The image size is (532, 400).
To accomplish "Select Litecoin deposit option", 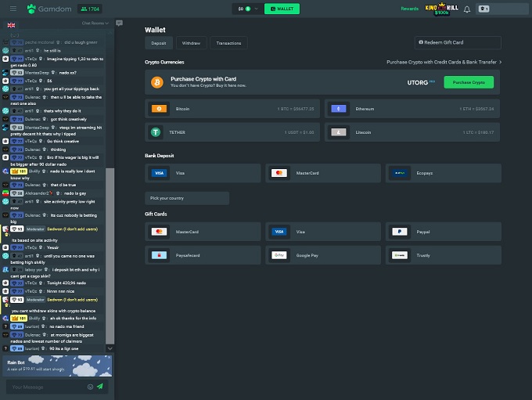I will (x=412, y=132).
